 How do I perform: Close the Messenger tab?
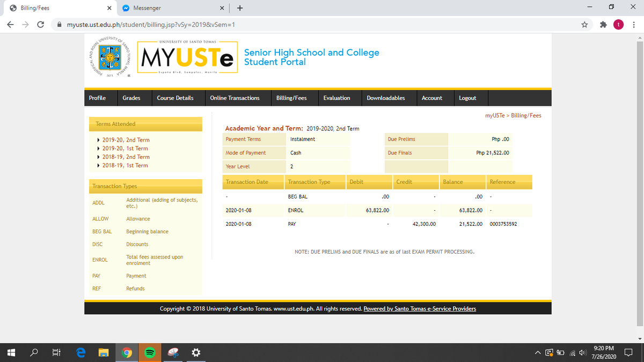222,8
